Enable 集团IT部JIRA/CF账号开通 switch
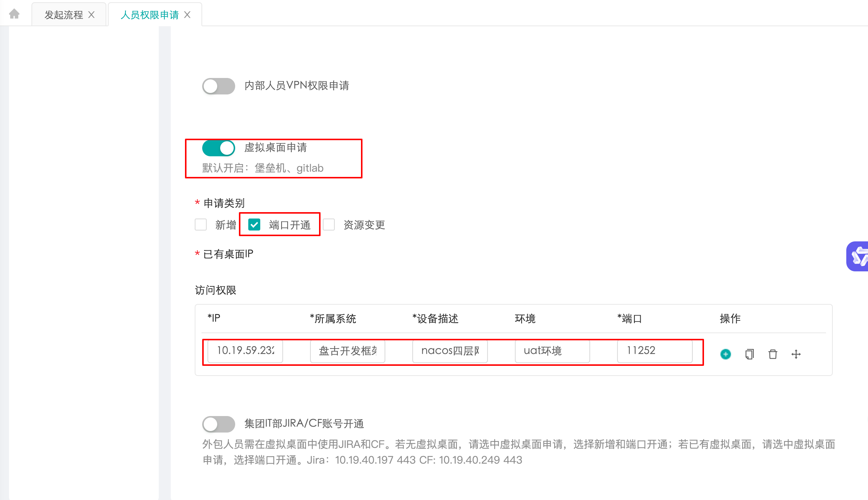The width and height of the screenshot is (868, 500). tap(219, 424)
